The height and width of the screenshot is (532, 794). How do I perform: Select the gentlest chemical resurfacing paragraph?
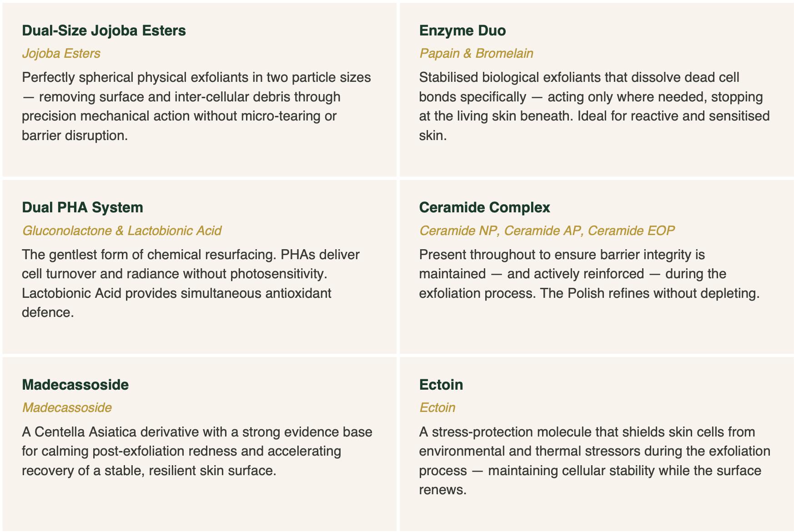pos(191,283)
